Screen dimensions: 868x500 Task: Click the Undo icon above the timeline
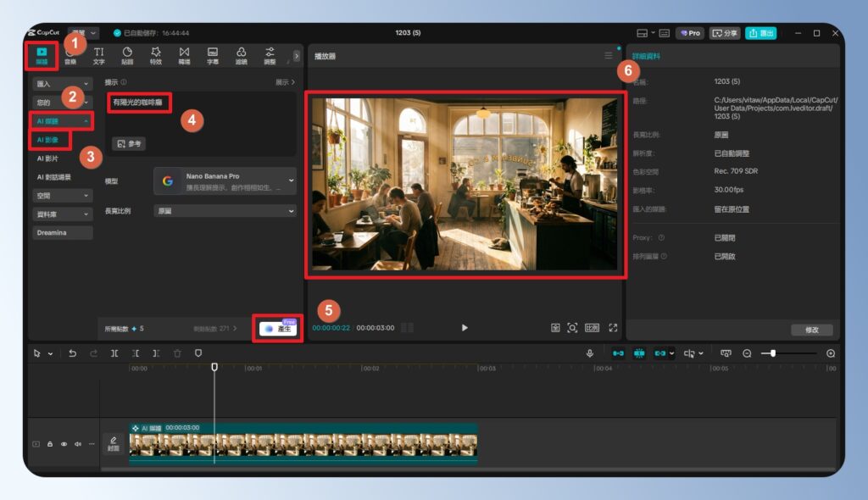72,353
